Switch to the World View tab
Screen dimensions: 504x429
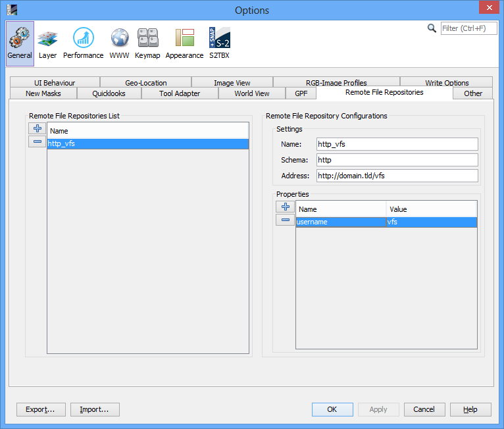pos(252,93)
